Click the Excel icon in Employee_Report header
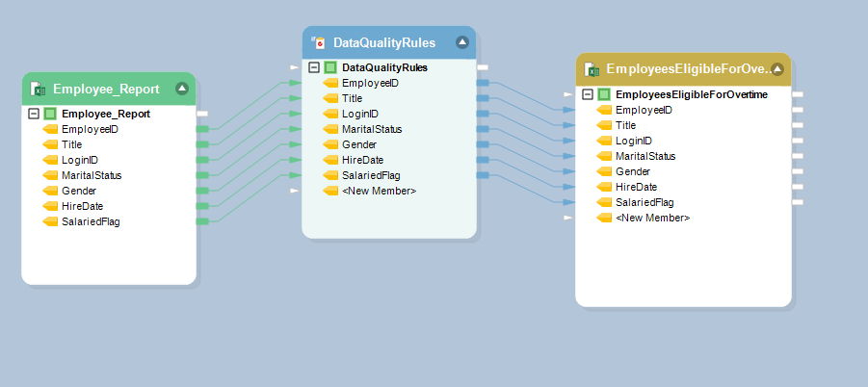Screen dimensions: 868x387 pos(39,89)
